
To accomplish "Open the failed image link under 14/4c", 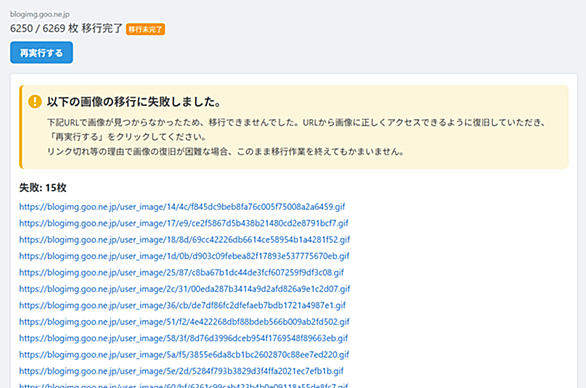I will (x=182, y=207).
